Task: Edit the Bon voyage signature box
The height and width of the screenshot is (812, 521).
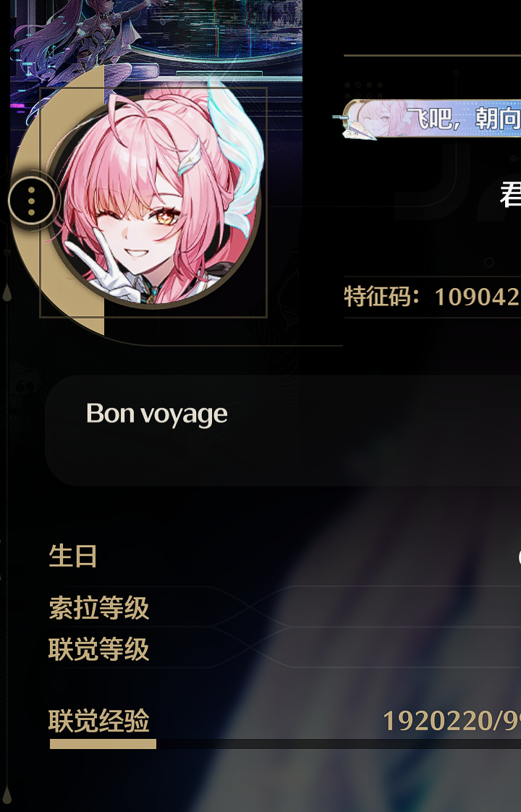Action: [x=283, y=431]
